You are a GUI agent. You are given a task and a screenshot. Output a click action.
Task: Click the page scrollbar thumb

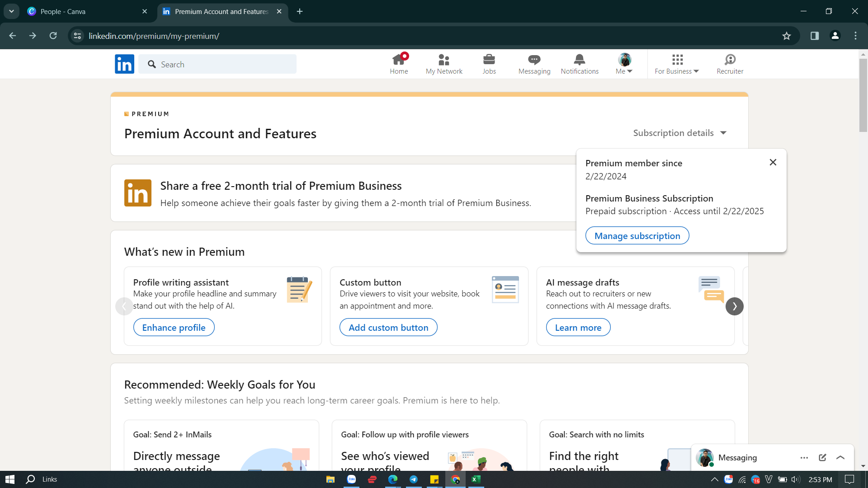point(863,95)
